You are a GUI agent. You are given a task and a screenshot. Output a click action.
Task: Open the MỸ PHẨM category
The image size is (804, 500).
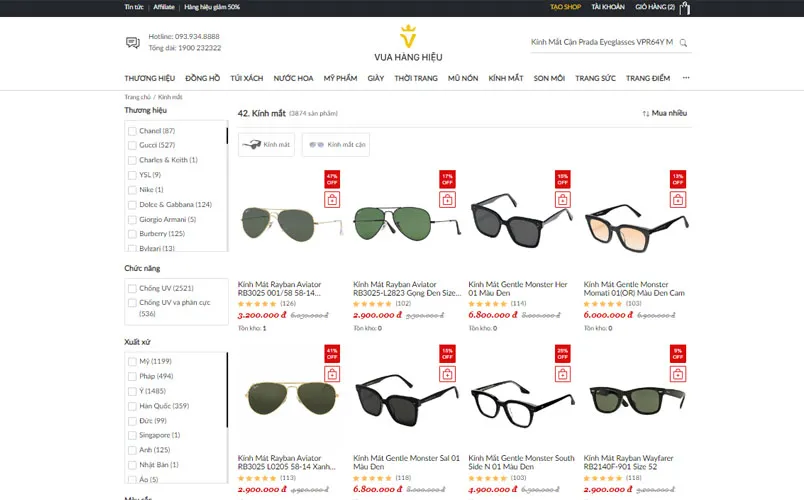click(x=340, y=78)
